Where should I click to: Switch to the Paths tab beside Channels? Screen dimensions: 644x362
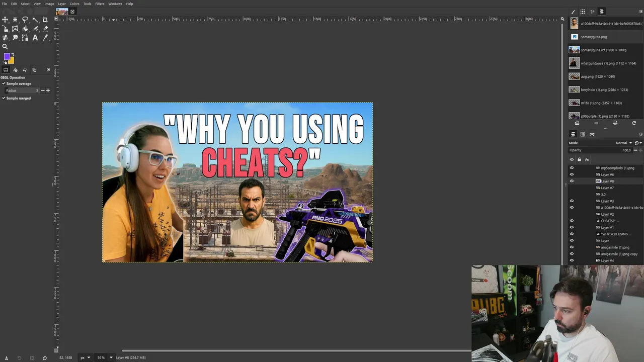tap(592, 134)
